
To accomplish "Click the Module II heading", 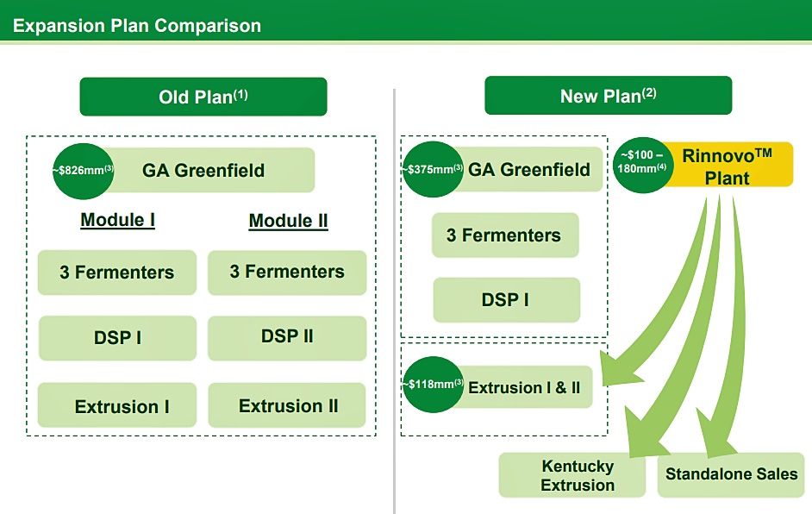I will coord(288,222).
